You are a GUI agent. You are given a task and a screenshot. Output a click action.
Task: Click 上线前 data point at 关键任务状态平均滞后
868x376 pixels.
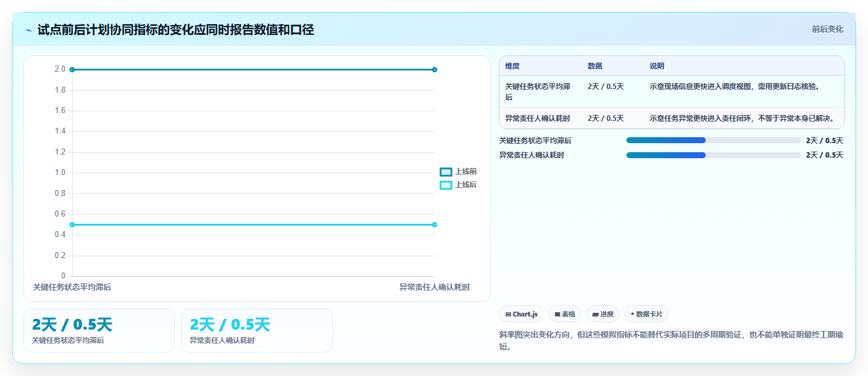click(72, 70)
